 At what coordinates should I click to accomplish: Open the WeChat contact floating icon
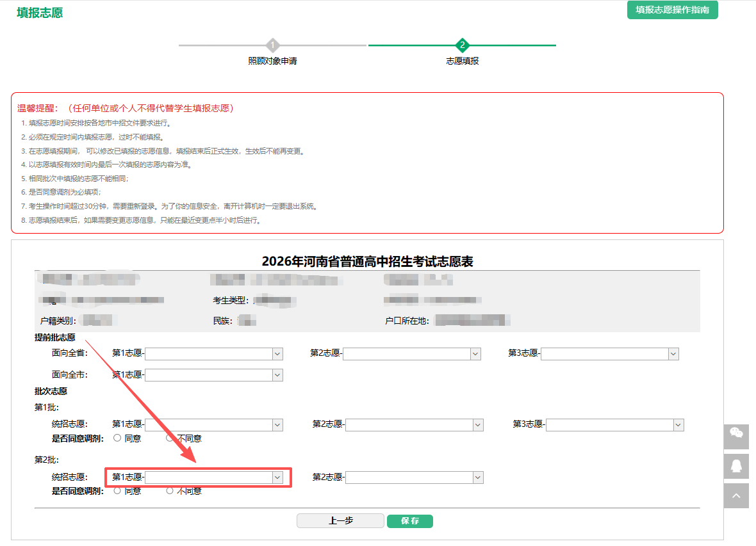(x=736, y=437)
